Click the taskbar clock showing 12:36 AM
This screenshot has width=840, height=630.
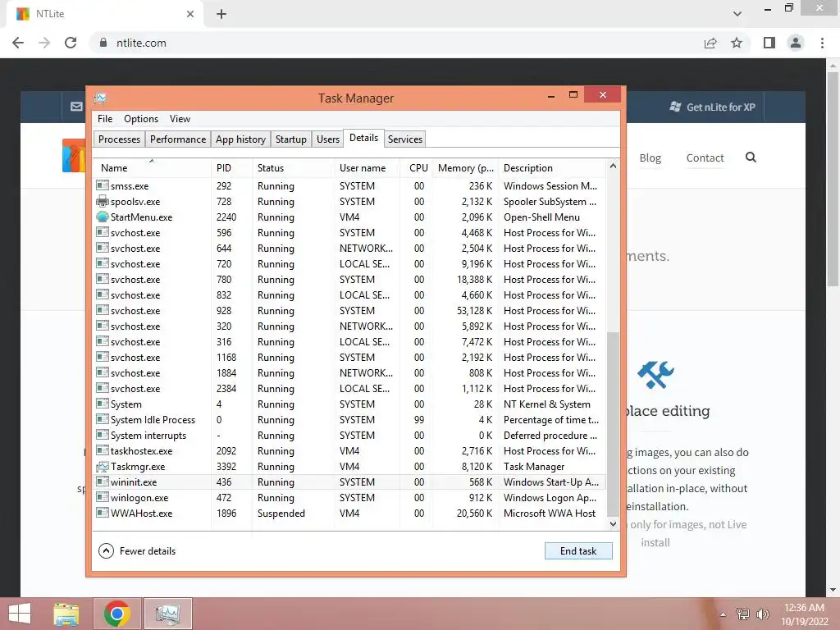coord(804,614)
